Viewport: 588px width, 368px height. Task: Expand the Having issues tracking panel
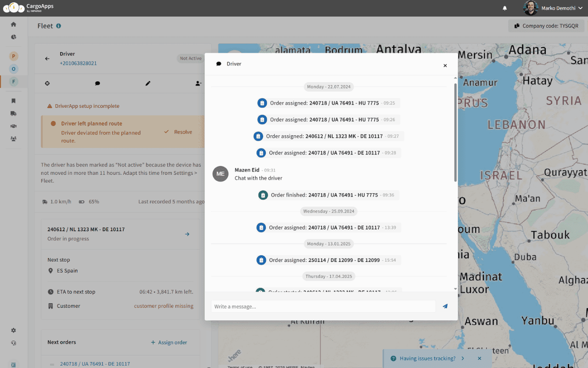tap(463, 358)
